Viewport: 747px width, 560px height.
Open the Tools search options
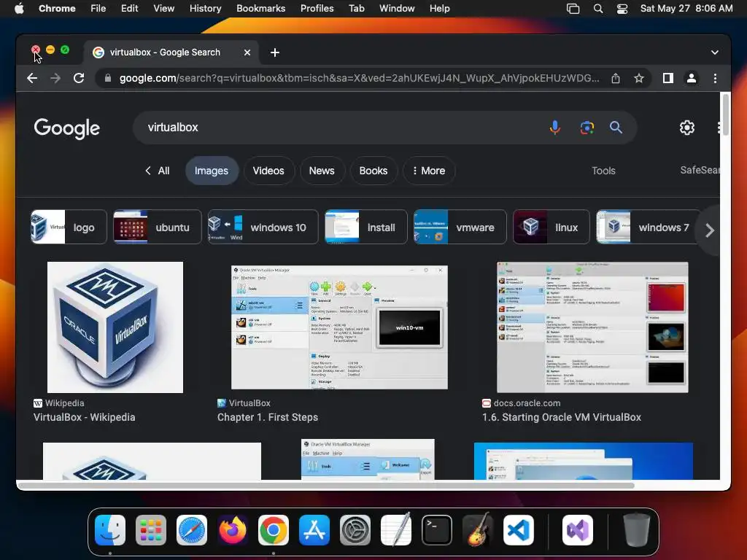tap(603, 171)
